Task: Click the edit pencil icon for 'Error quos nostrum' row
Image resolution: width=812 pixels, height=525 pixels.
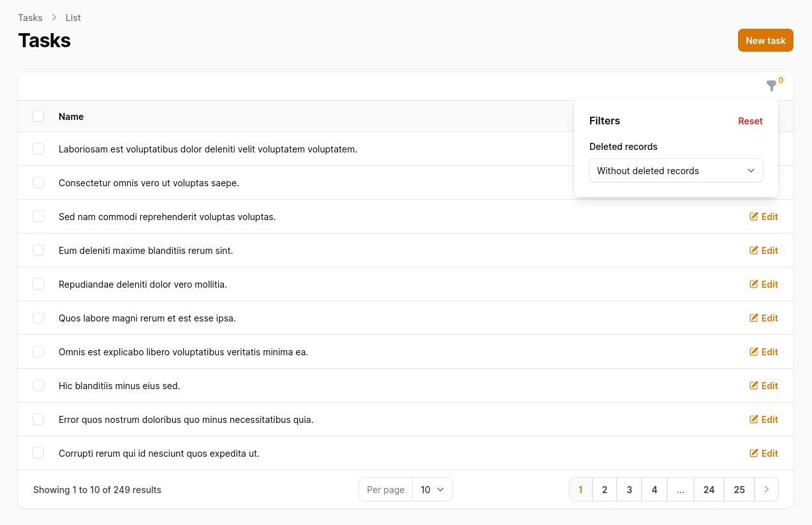Action: point(753,420)
